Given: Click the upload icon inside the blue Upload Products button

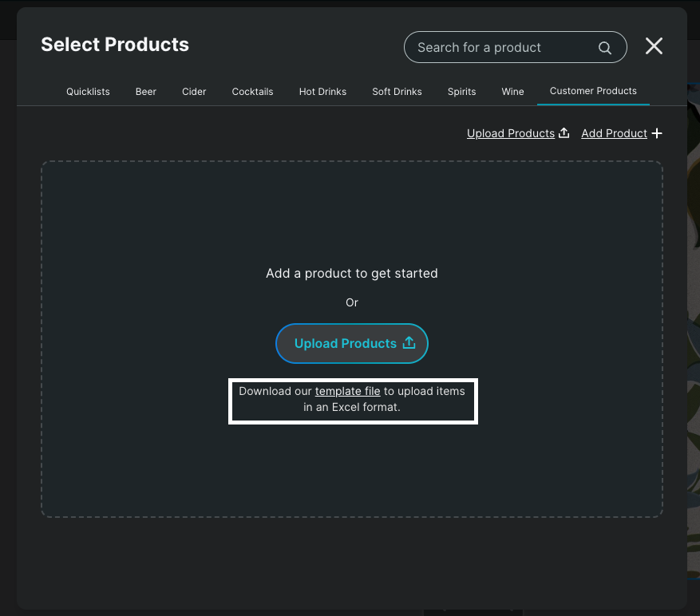Looking at the screenshot, I should tap(409, 343).
